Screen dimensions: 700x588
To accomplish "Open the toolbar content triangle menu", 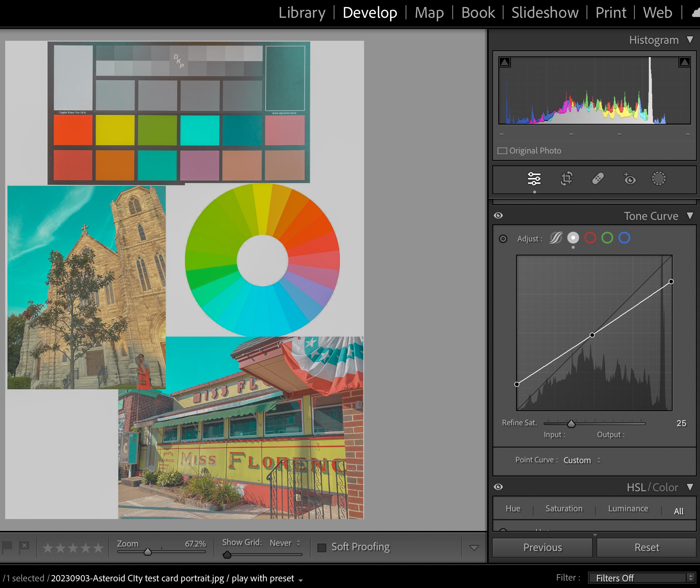I will click(x=474, y=548).
